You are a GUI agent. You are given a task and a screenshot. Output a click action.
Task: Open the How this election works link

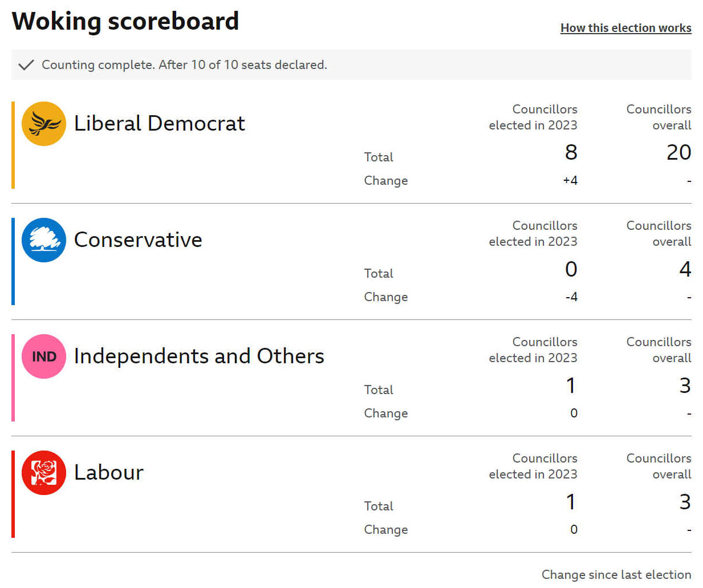pos(625,28)
